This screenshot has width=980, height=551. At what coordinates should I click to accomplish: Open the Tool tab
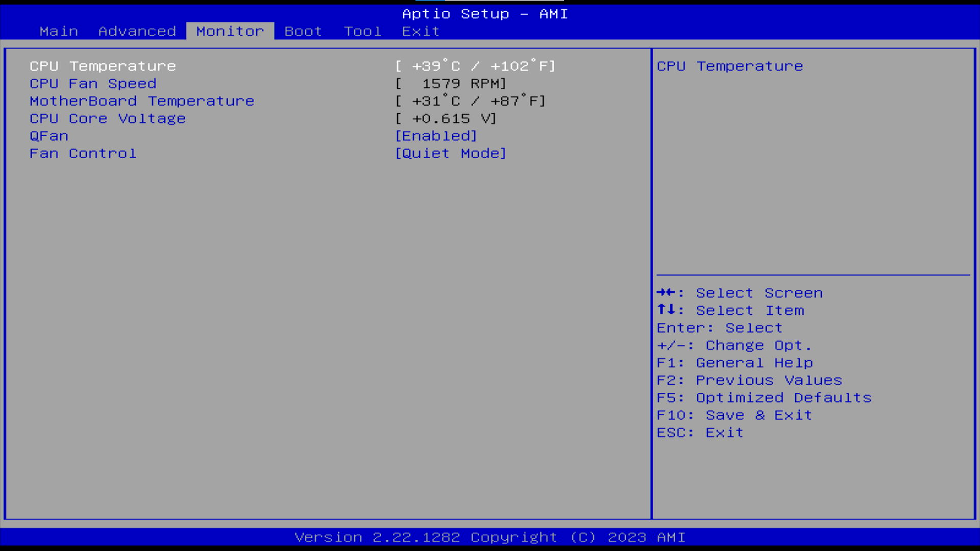[x=362, y=31]
